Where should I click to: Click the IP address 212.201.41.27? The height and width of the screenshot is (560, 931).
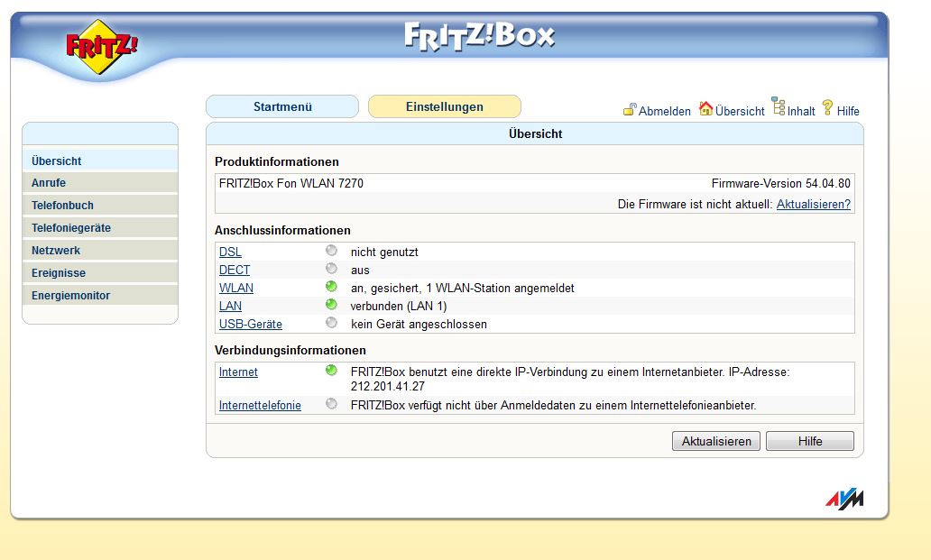[x=388, y=386]
